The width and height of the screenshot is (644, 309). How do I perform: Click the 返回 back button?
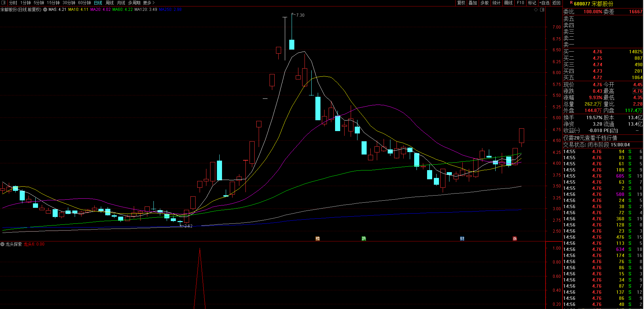[x=556, y=3]
